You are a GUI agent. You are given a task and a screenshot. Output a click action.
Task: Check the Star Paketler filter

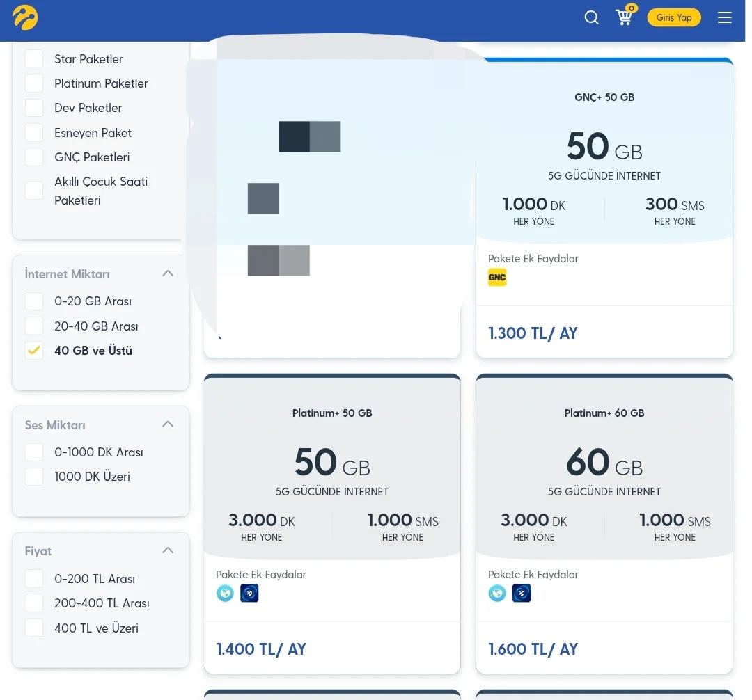tap(34, 59)
